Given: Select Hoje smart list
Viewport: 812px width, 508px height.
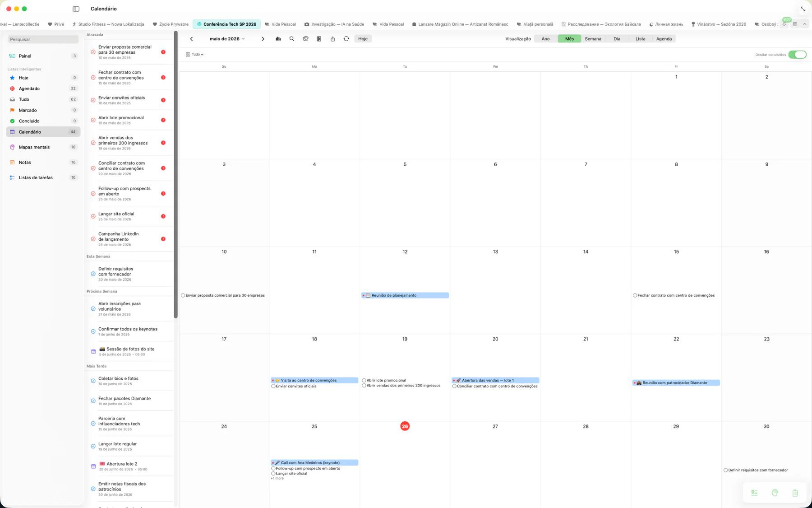Looking at the screenshot, I should (43, 78).
